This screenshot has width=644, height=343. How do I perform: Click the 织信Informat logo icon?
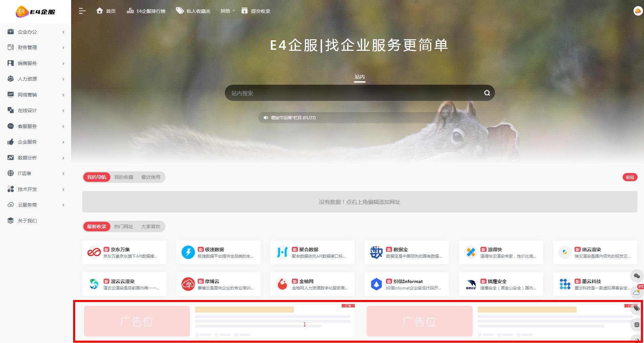coord(376,284)
